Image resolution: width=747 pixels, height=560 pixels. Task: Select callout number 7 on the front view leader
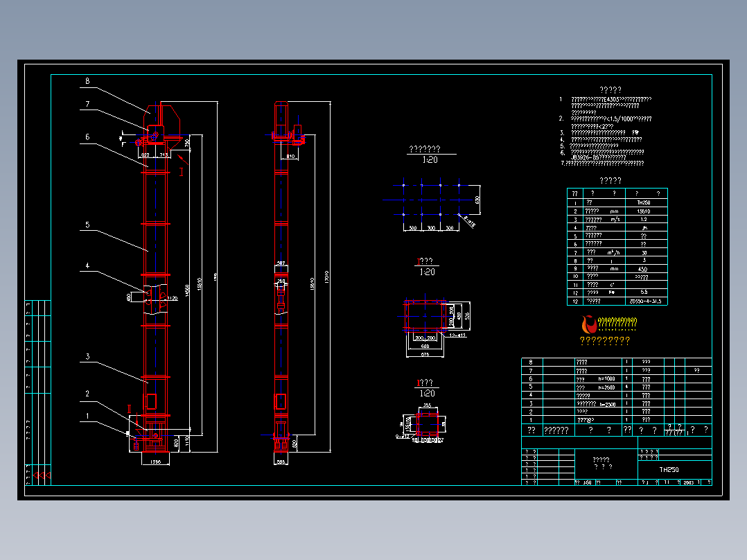(87, 104)
